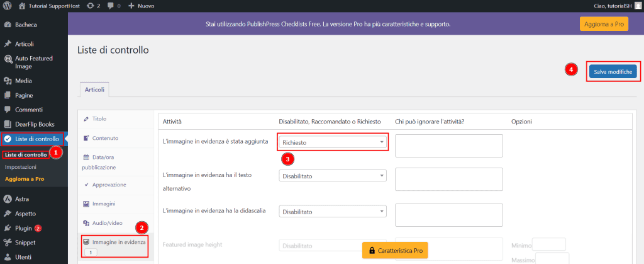The width and height of the screenshot is (644, 264).
Task: Click the Immagine in evidenza section icon
Action: tap(86, 242)
